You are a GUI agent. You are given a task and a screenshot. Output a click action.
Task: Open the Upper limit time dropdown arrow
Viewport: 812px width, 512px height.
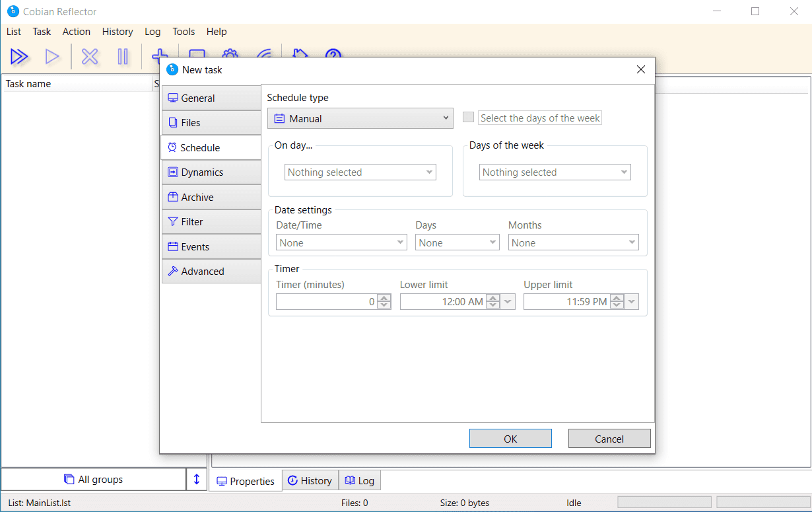click(632, 302)
